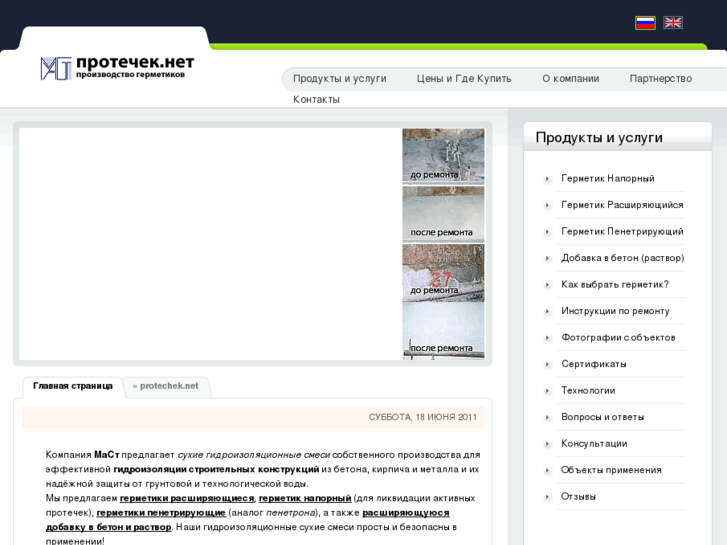The width and height of the screenshot is (727, 545).
Task: Click arrow bullet beside Объекты применения
Action: [x=548, y=470]
